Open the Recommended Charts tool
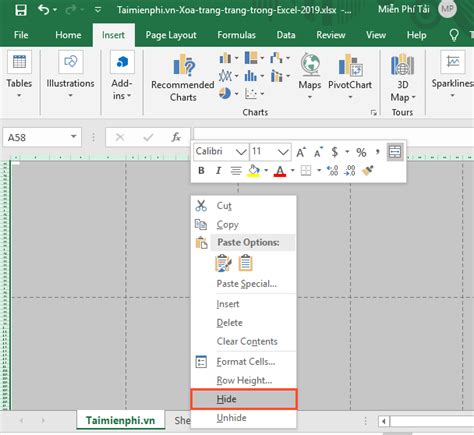Screen dimensions: 474x435 pyautogui.click(x=183, y=78)
